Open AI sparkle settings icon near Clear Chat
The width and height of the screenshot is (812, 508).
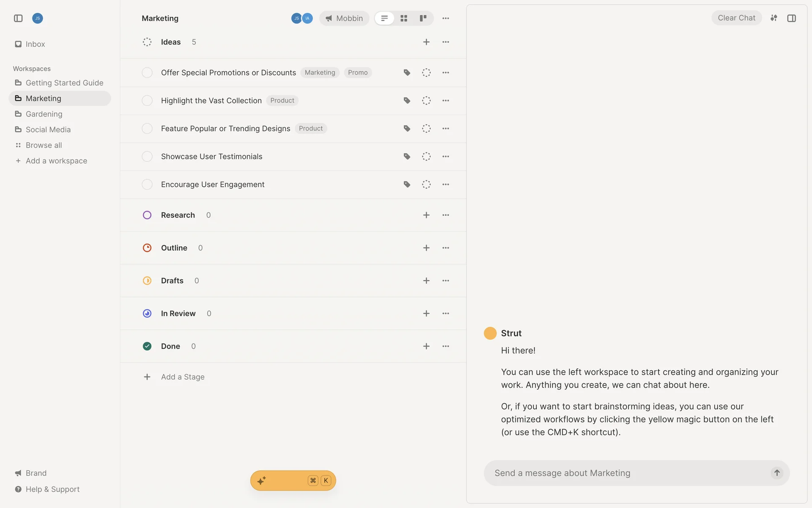pyautogui.click(x=774, y=18)
